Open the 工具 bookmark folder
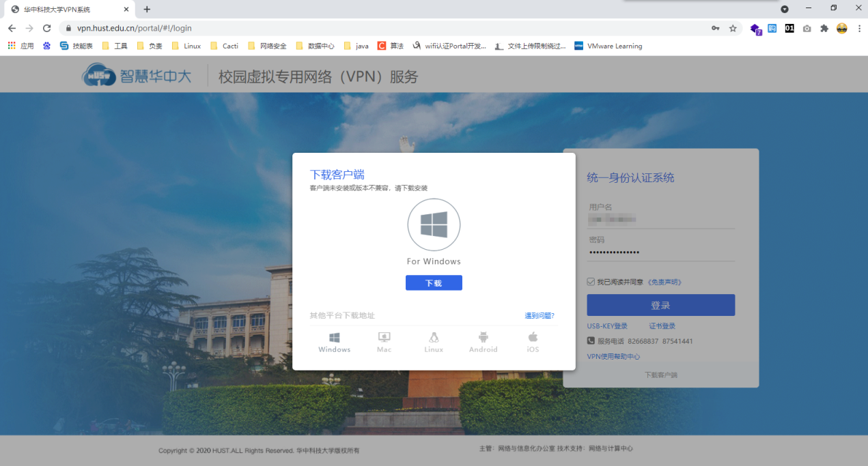 pyautogui.click(x=115, y=46)
